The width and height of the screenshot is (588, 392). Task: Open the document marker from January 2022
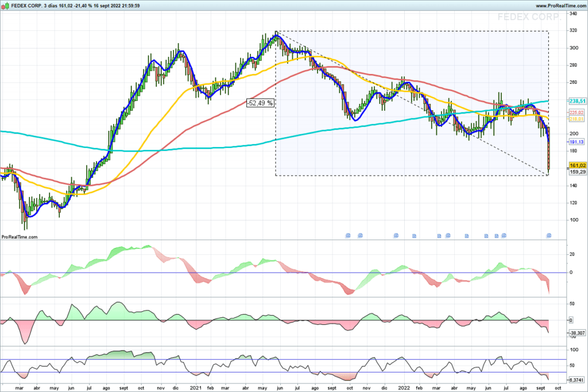tap(415, 236)
